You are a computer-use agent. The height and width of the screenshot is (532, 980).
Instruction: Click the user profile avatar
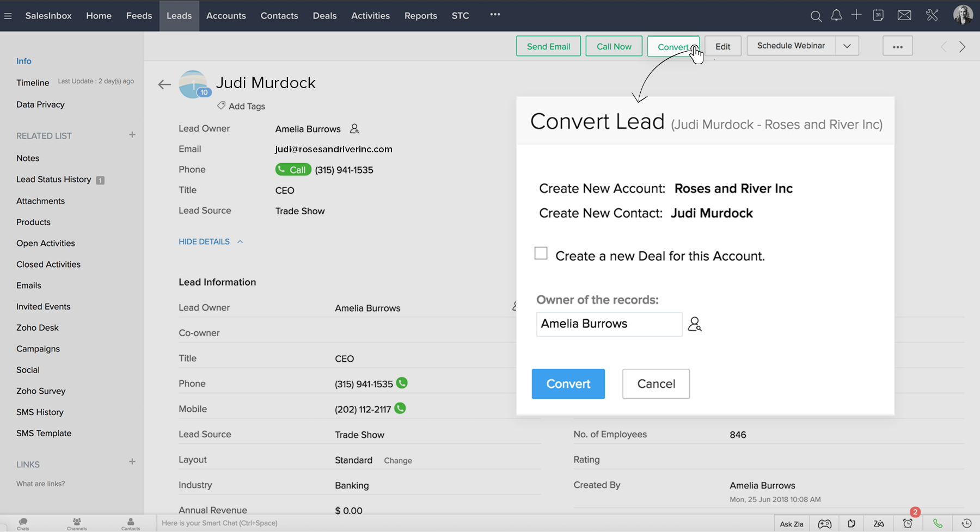click(963, 15)
